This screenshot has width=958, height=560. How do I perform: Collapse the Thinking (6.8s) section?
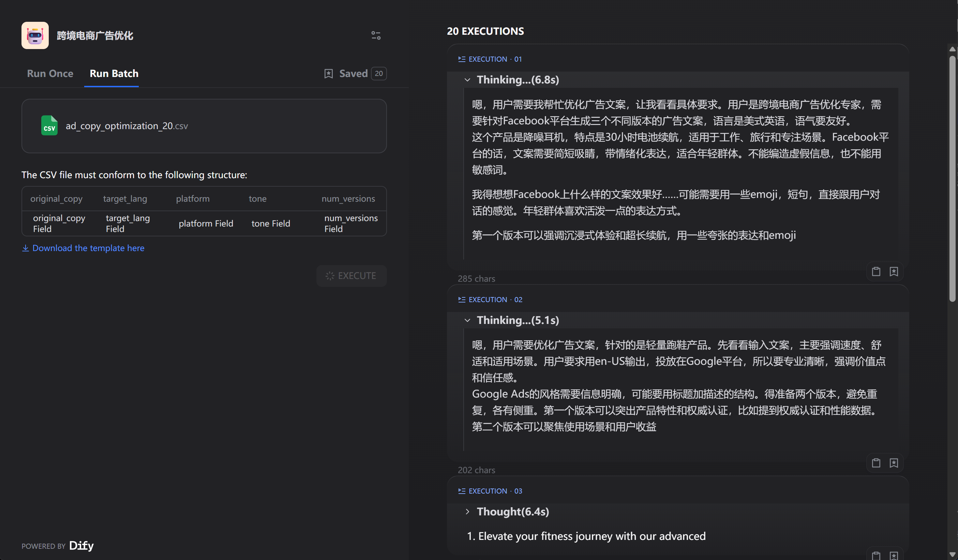point(468,80)
